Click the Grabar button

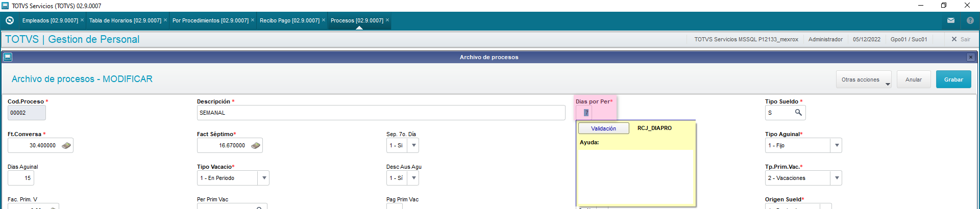(x=953, y=80)
